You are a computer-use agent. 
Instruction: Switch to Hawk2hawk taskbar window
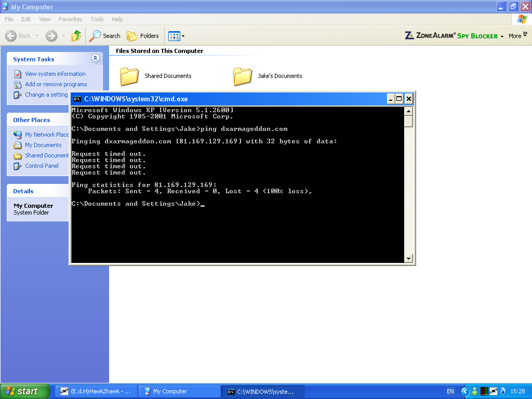pos(96,392)
